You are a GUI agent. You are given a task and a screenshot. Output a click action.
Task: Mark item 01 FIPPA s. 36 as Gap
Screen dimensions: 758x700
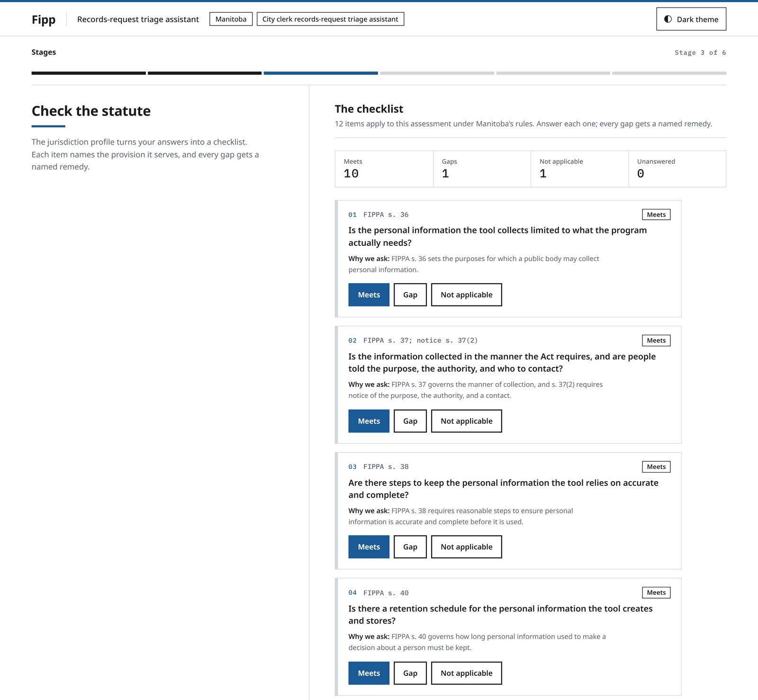tap(410, 295)
